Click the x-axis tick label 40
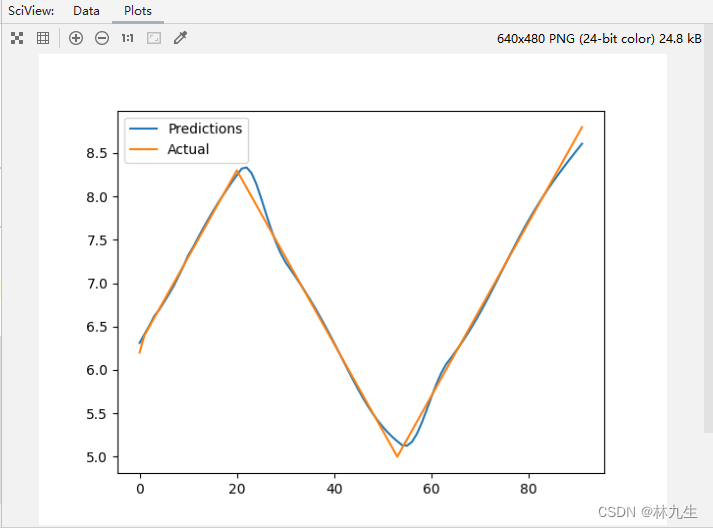Screen dimensions: 713x528 click(334, 489)
